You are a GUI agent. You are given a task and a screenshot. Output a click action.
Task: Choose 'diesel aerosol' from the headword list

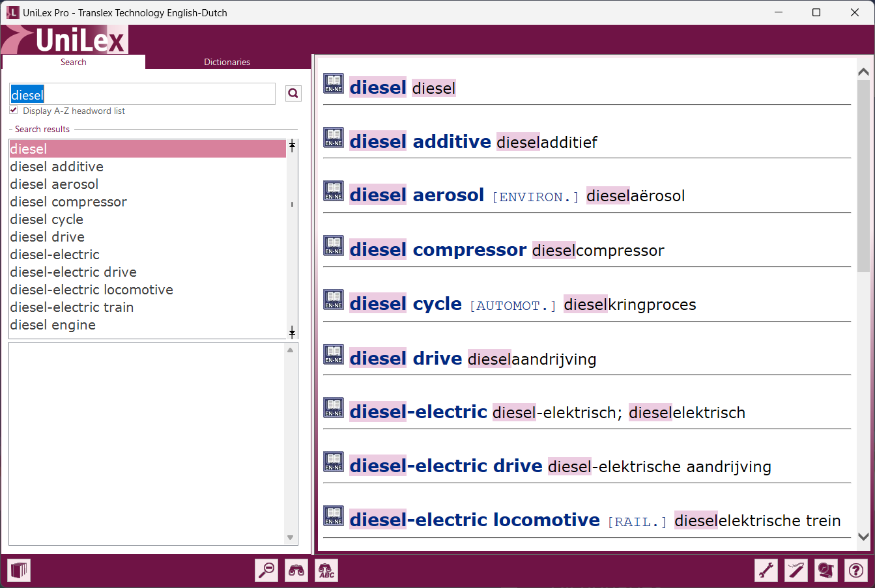coord(54,184)
